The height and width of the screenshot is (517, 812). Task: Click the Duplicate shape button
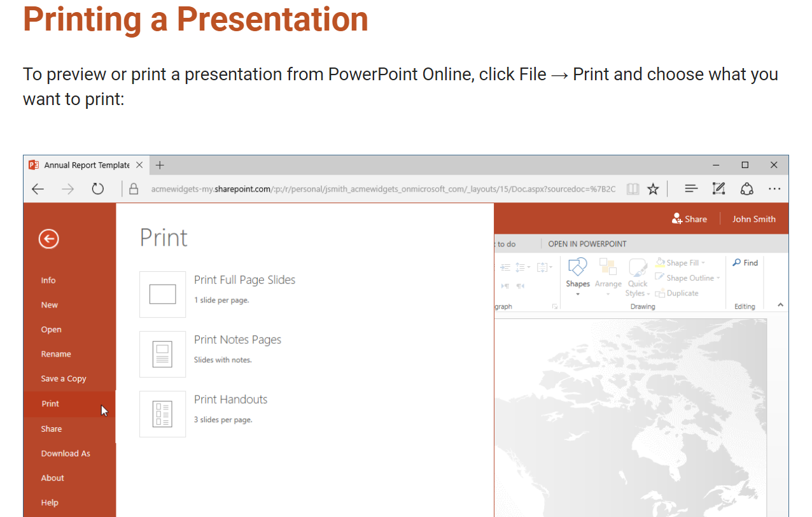point(676,294)
